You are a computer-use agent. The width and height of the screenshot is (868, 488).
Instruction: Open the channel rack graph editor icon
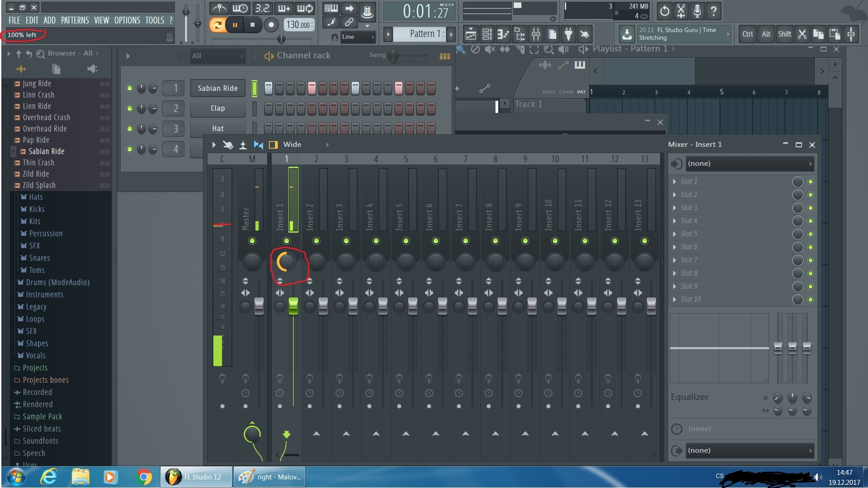pyautogui.click(x=444, y=56)
